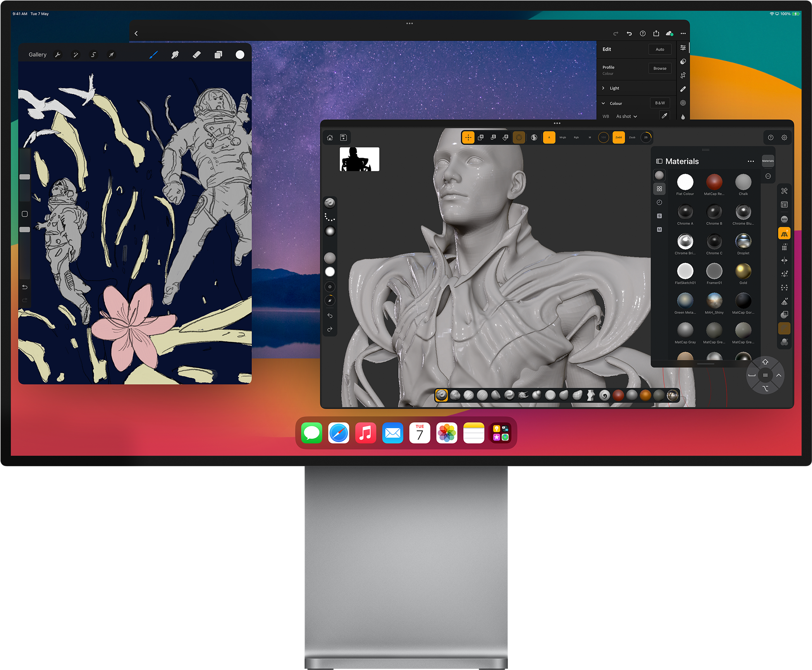The height and width of the screenshot is (670, 812).
Task: Click the Browse profile button
Action: (x=660, y=68)
